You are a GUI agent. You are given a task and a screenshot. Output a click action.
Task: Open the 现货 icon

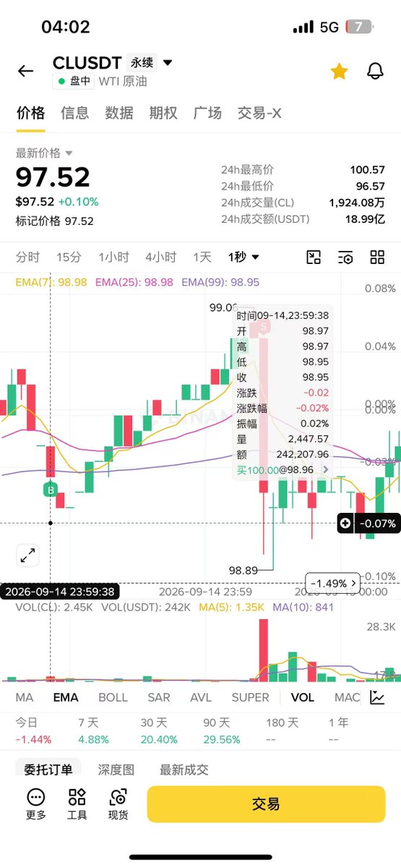[118, 804]
